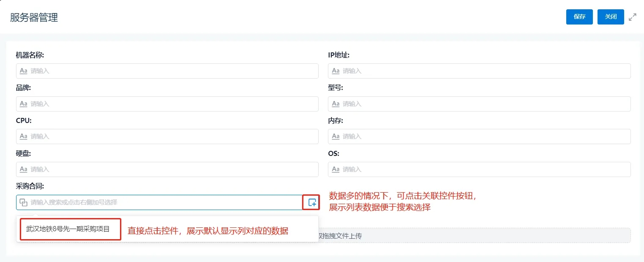Click the Aa icon in 品牌 field
Screen dimensions: 644x262
coord(24,104)
